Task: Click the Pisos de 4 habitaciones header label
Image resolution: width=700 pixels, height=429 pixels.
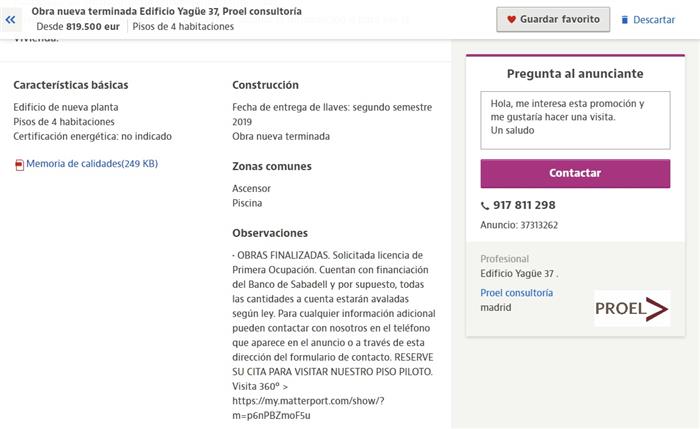Action: click(x=186, y=27)
